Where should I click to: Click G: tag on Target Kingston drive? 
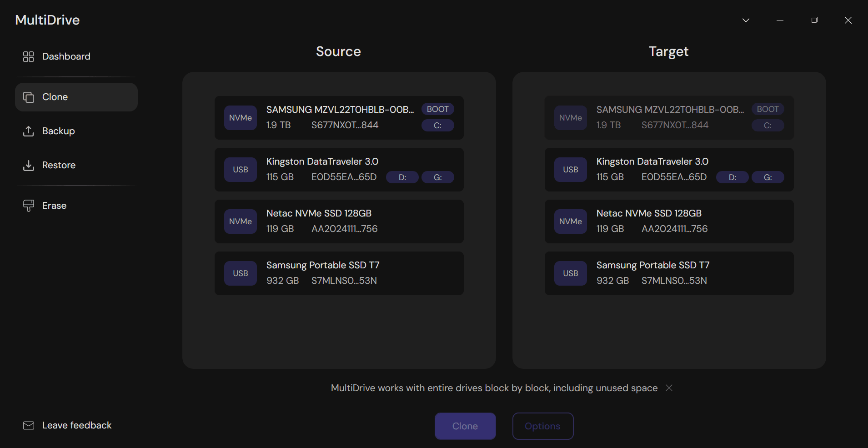tap(768, 177)
